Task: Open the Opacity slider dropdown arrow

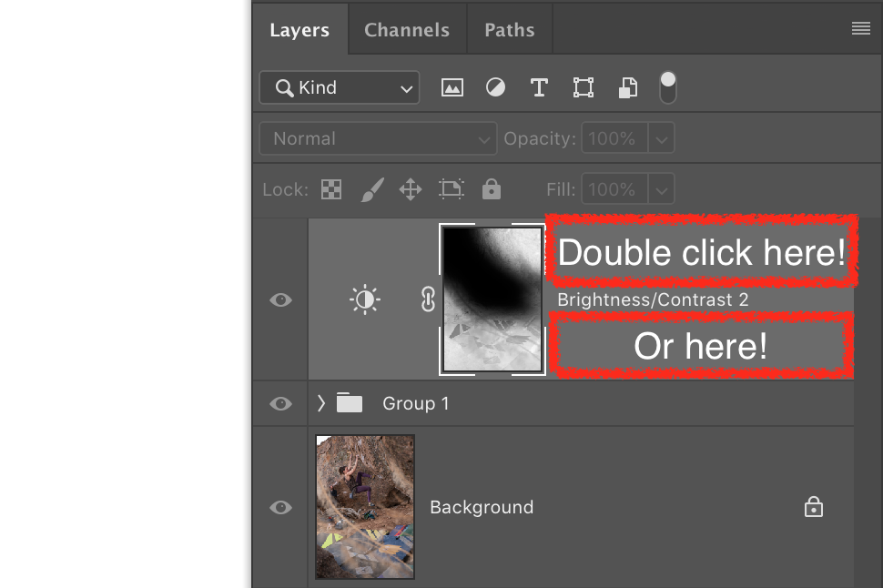Action: coord(662,138)
